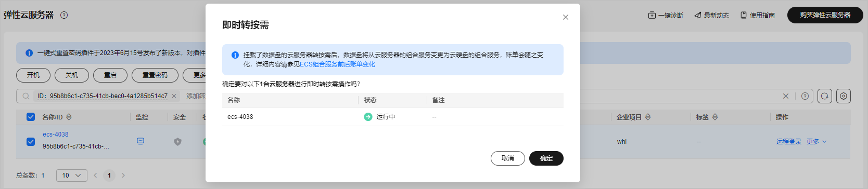Click the monitoring icon for ecs-4038
Image resolution: width=868 pixels, height=189 pixels.
pyautogui.click(x=141, y=141)
